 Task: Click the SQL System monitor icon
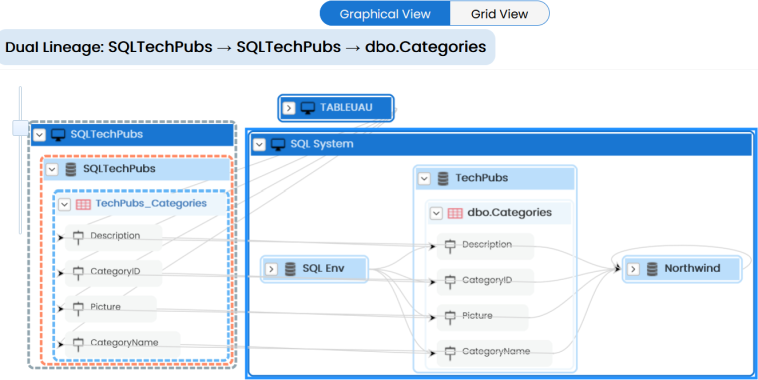278,144
